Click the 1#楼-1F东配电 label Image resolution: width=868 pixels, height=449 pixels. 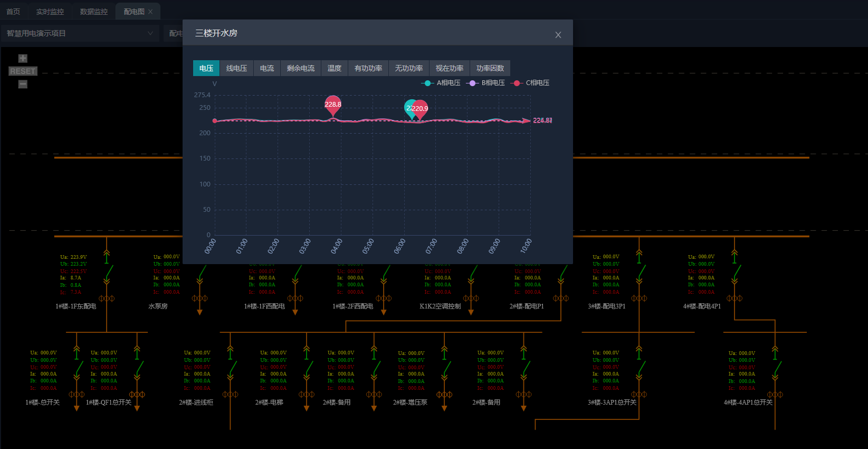coord(76,306)
